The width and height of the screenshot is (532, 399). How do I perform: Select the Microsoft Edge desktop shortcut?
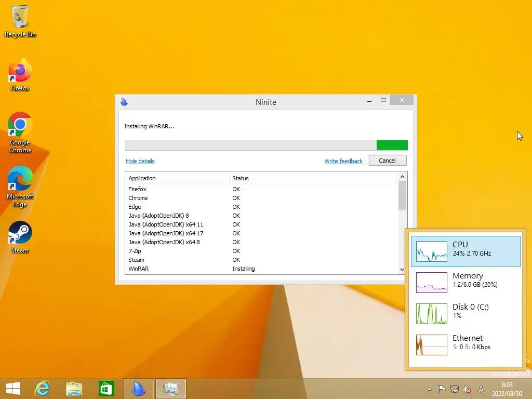tap(20, 187)
